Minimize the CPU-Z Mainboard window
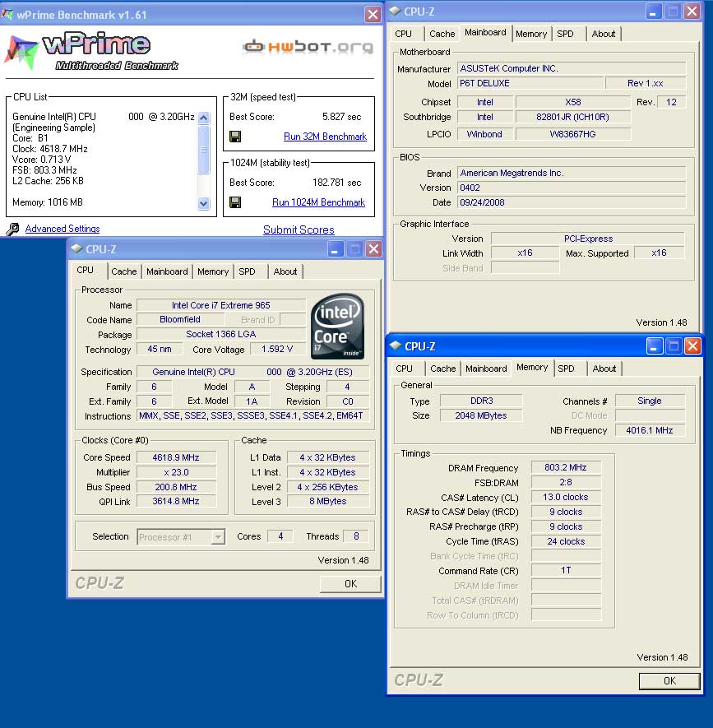The width and height of the screenshot is (713, 728). click(x=653, y=12)
